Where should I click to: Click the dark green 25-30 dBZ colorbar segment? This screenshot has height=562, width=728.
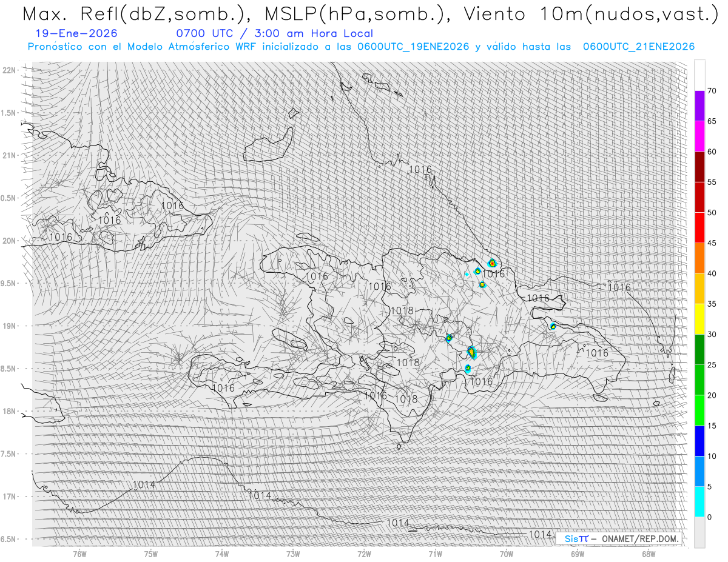point(699,350)
